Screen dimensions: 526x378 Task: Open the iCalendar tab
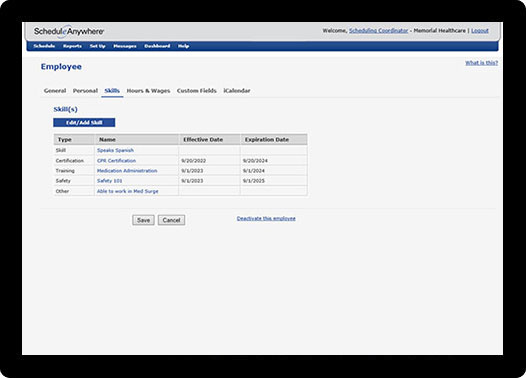coord(237,91)
